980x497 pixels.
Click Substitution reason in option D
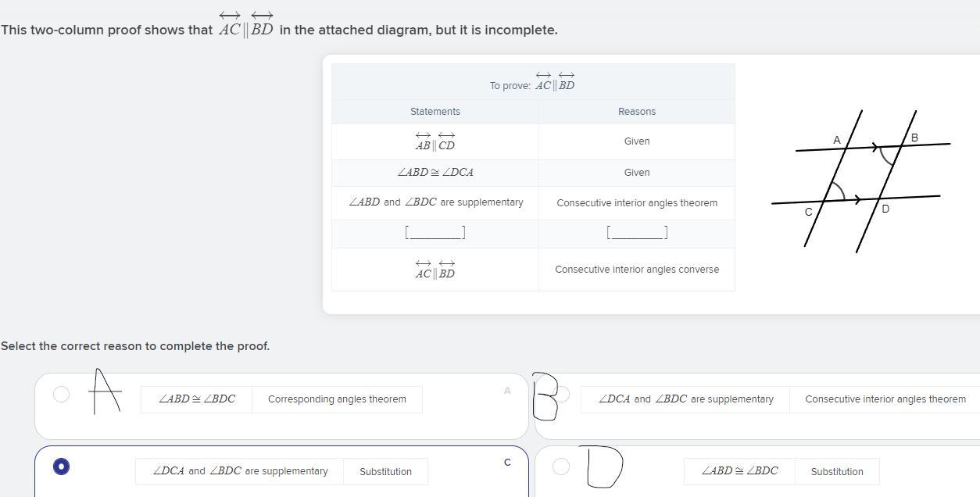837,472
